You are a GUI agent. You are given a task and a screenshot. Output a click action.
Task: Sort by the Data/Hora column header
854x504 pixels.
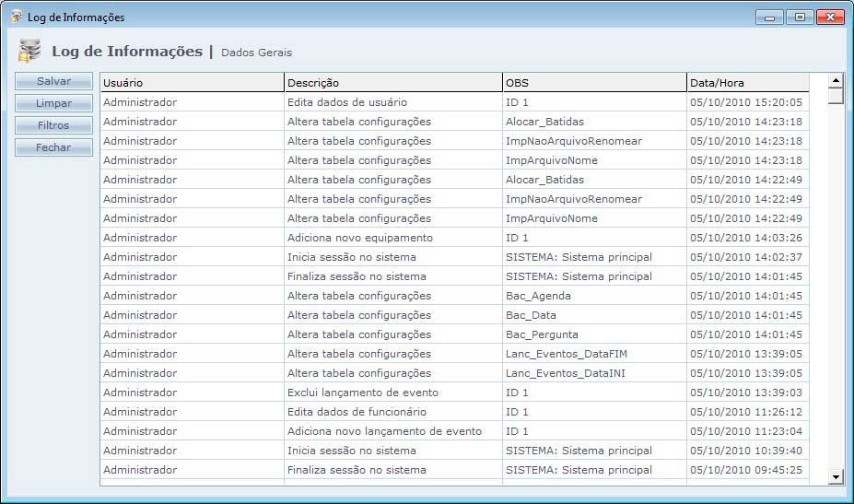[x=747, y=83]
